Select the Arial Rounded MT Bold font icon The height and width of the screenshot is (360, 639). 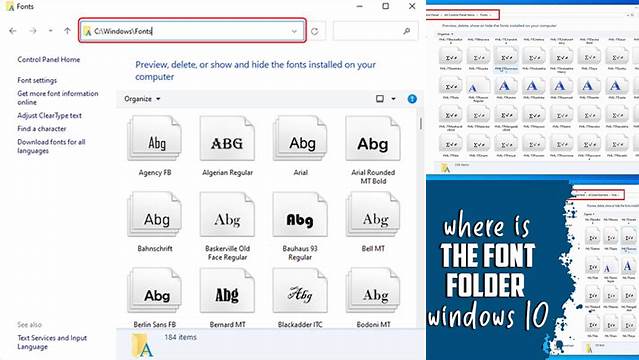coord(373,138)
